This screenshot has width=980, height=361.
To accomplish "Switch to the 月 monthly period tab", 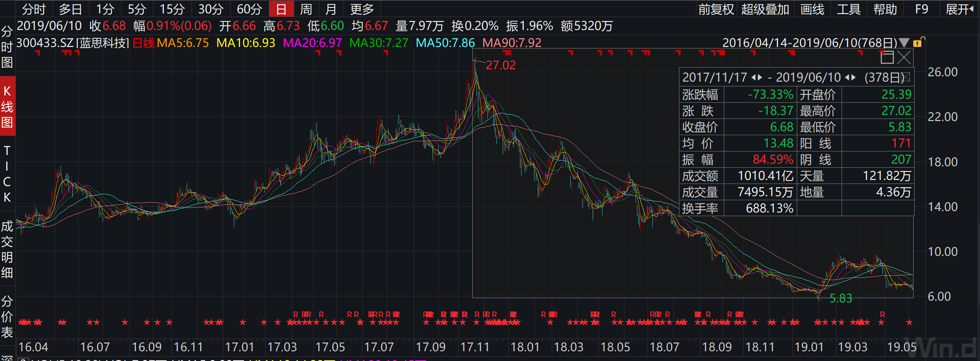I will [331, 9].
